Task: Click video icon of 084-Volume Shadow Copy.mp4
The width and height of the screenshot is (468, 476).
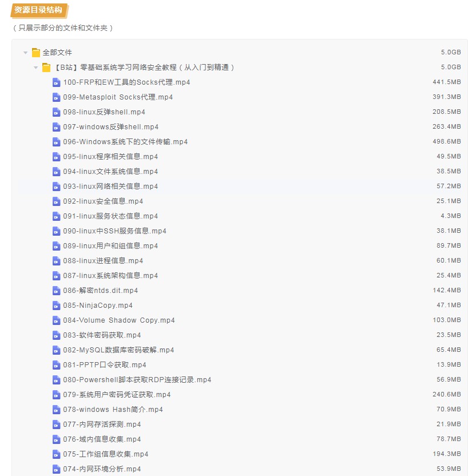Action: [x=57, y=320]
